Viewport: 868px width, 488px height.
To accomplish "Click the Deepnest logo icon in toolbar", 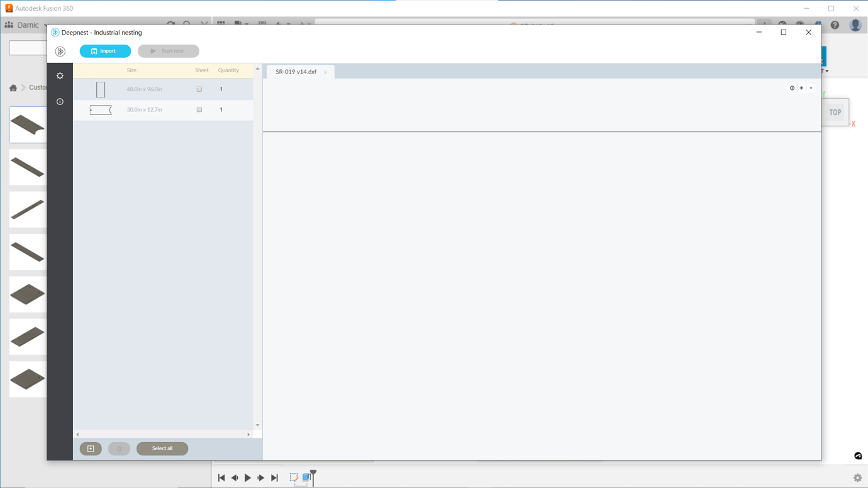I will pyautogui.click(x=60, y=52).
